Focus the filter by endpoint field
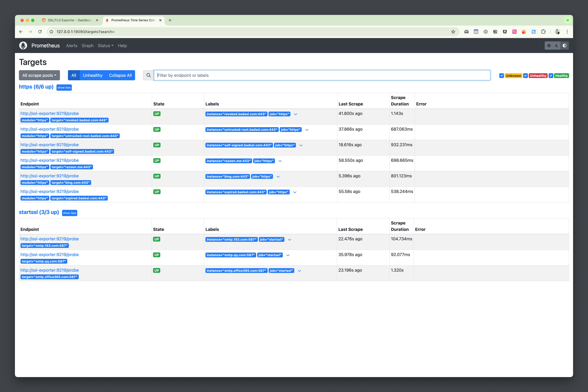 (x=322, y=75)
